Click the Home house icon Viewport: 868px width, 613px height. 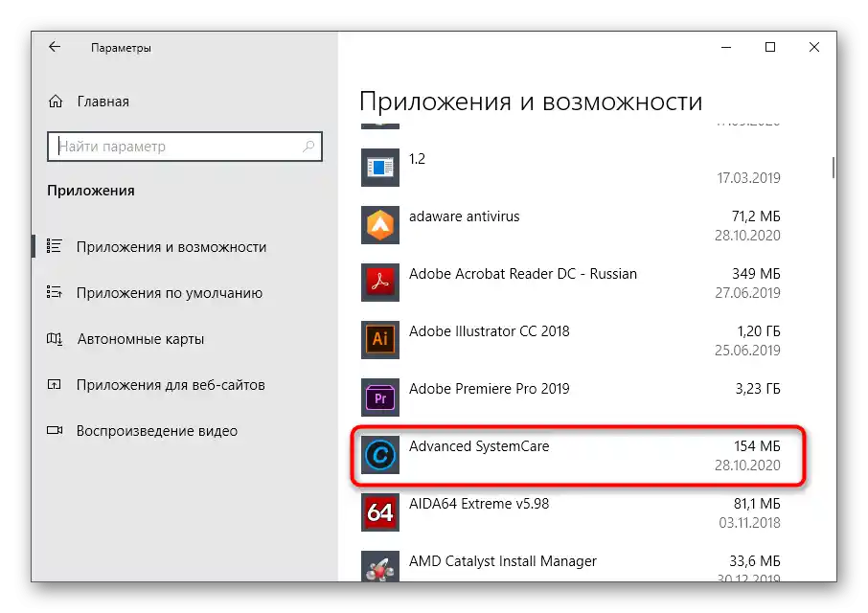click(x=56, y=102)
